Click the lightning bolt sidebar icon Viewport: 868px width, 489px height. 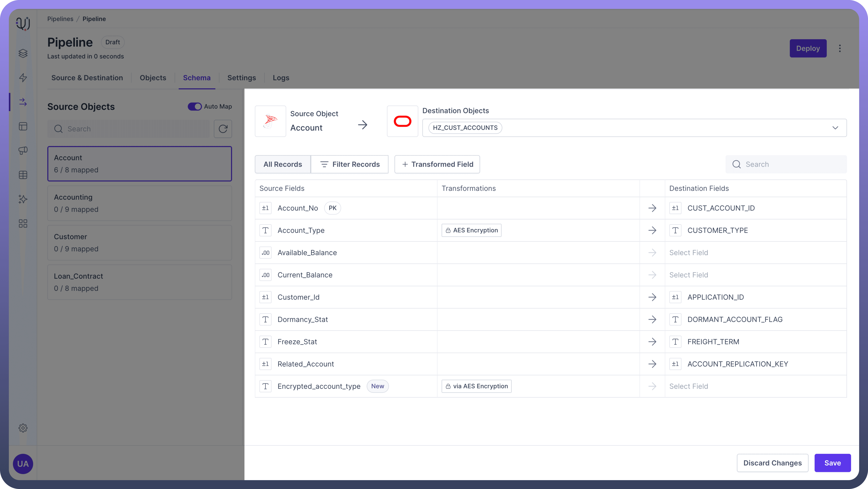tap(23, 78)
